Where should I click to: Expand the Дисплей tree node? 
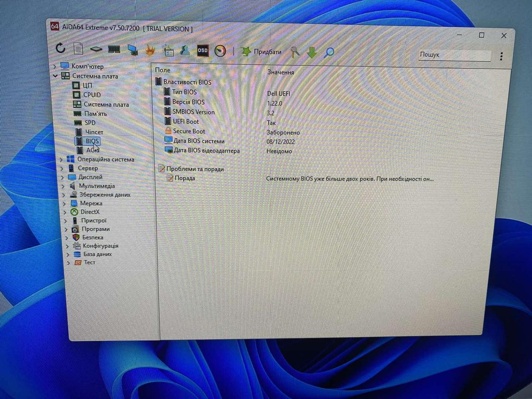click(62, 177)
